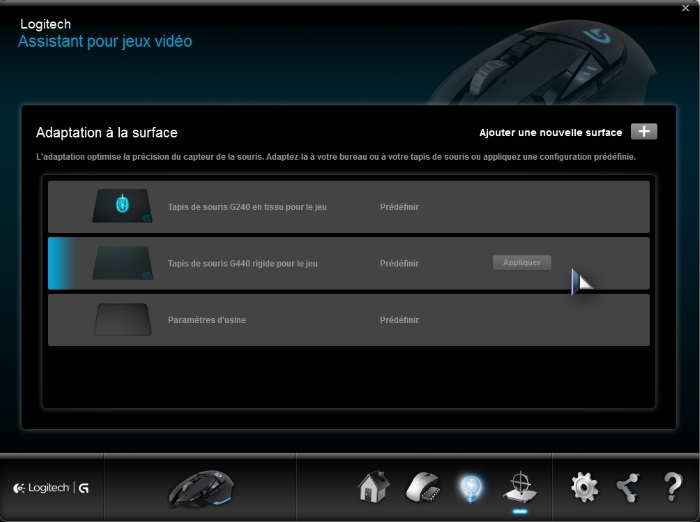Viewport: 700px width, 522px height.
Task: Click Prédéfinir label in G440 row
Action: (x=400, y=264)
